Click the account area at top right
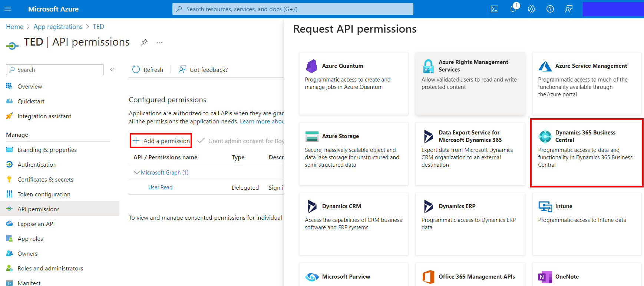The image size is (644, 286). point(613,9)
